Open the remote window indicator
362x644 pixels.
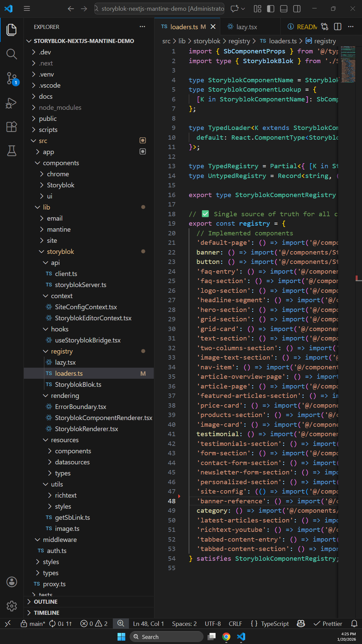tap(8, 624)
